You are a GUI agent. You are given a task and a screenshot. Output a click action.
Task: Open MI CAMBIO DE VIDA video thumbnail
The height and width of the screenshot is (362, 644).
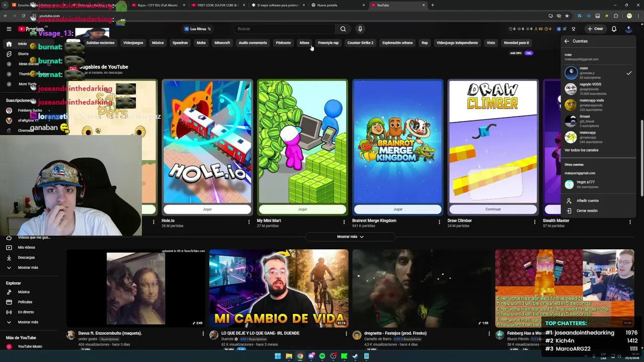tap(279, 288)
